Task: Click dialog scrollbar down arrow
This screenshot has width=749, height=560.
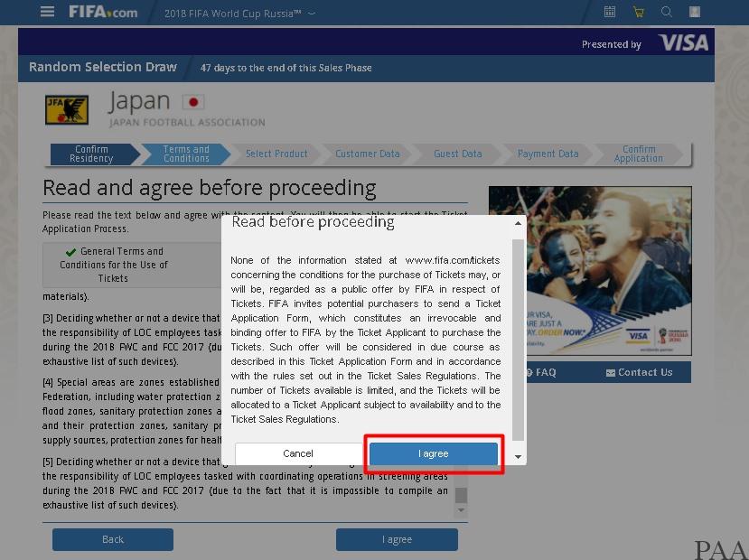Action: 518,457
